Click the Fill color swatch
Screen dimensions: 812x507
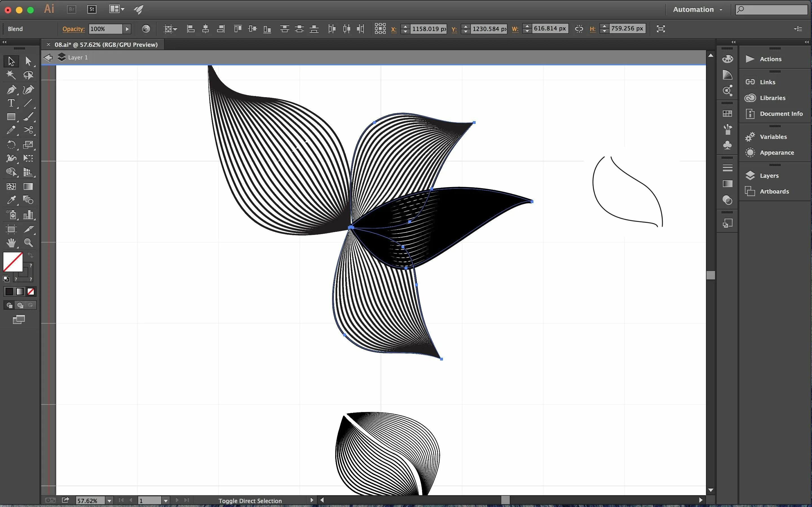(13, 262)
